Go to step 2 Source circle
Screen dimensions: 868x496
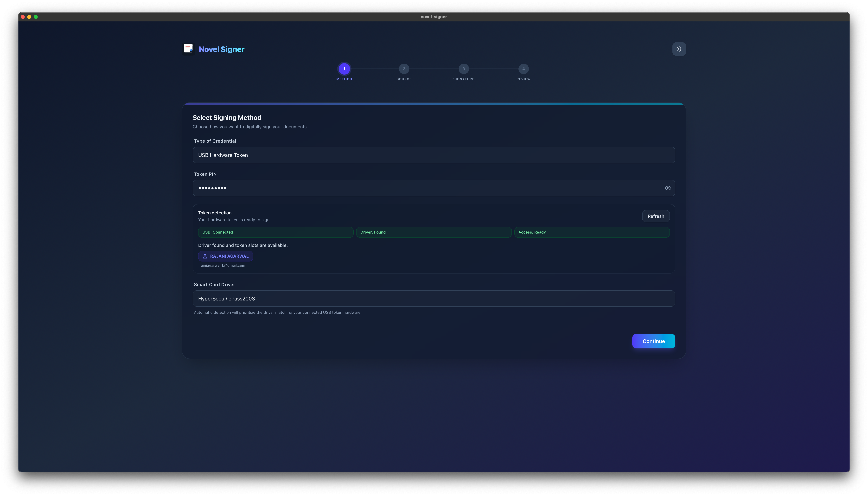tap(404, 69)
